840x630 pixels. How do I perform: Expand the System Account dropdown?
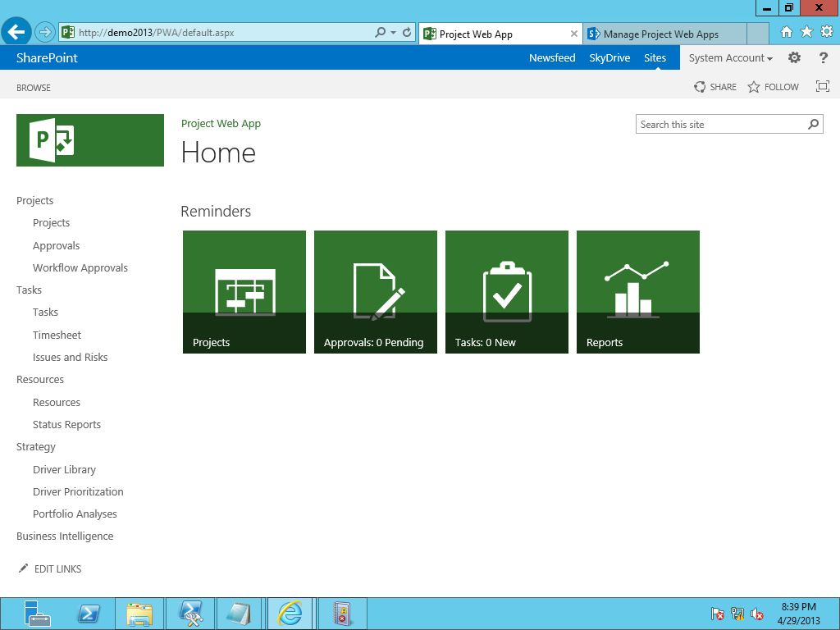pos(730,58)
